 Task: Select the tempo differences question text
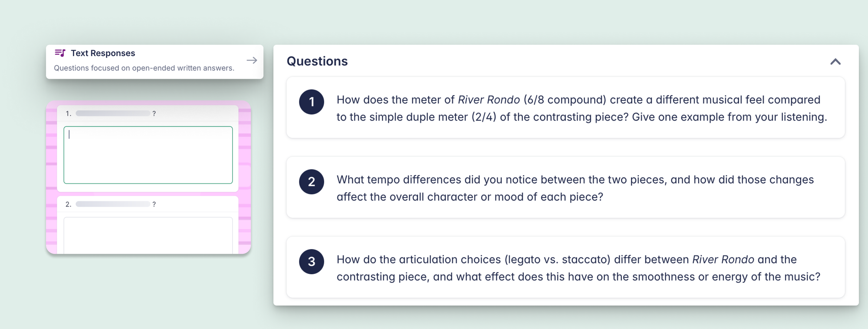coord(575,188)
